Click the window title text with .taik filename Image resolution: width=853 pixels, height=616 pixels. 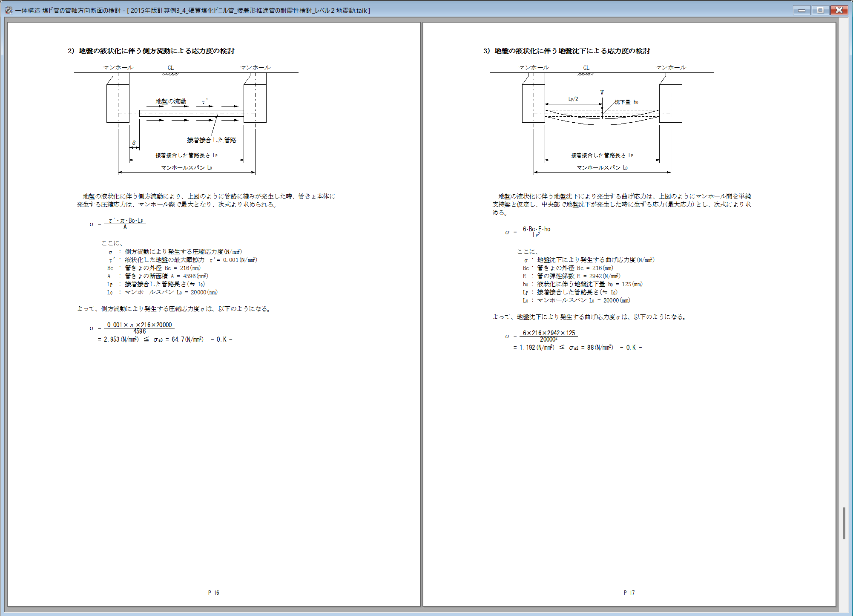point(192,10)
